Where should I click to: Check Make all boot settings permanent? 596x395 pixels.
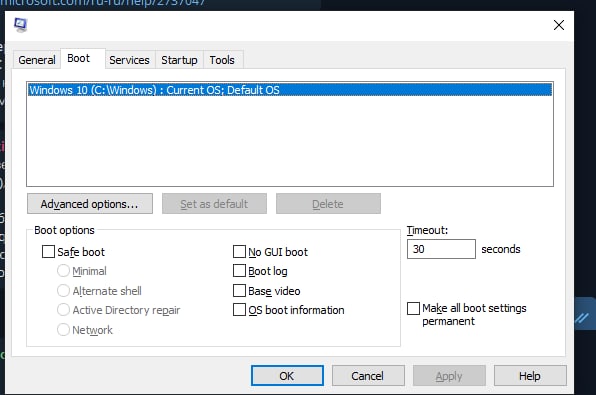point(413,308)
